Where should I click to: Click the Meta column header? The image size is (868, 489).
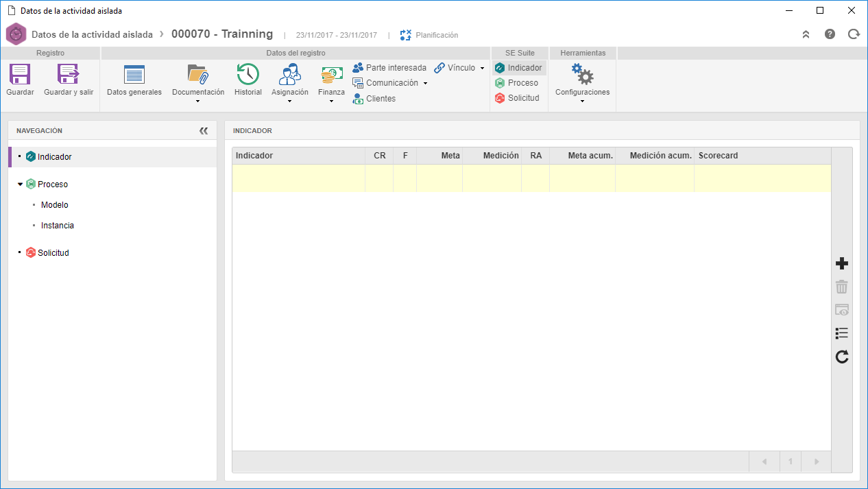439,156
